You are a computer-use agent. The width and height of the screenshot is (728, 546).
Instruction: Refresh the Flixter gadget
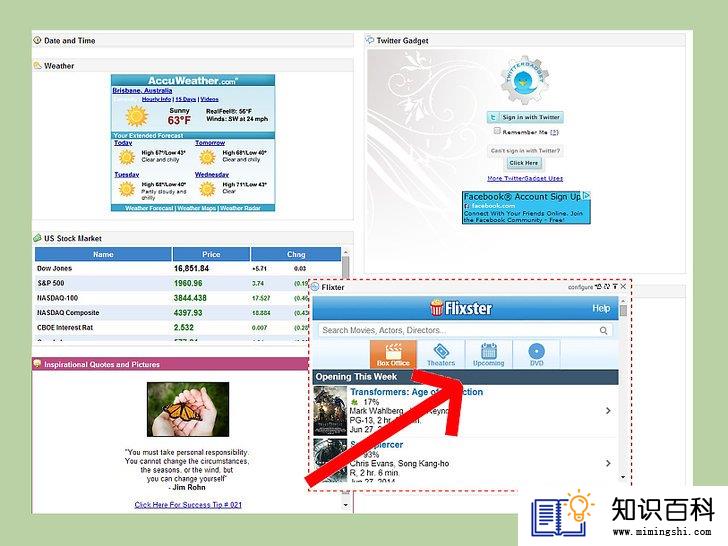coord(607,287)
